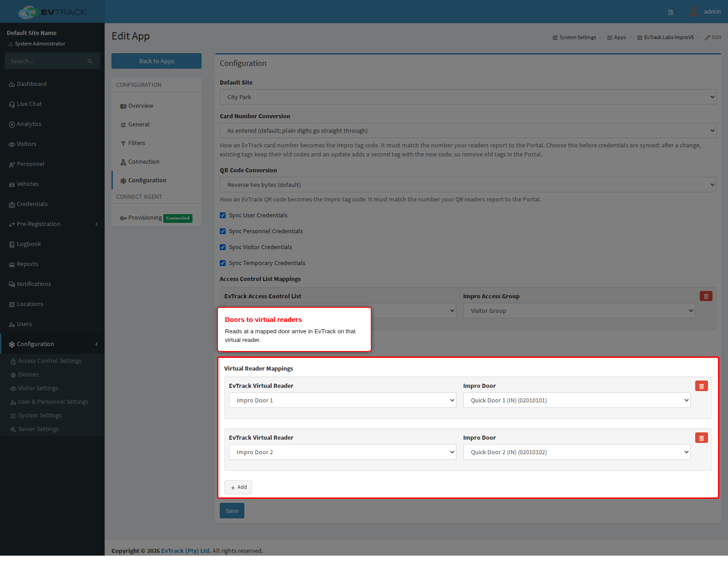Screen dimensions: 728x562
Task: Open Access Control Settings submenu item
Action: point(52,361)
